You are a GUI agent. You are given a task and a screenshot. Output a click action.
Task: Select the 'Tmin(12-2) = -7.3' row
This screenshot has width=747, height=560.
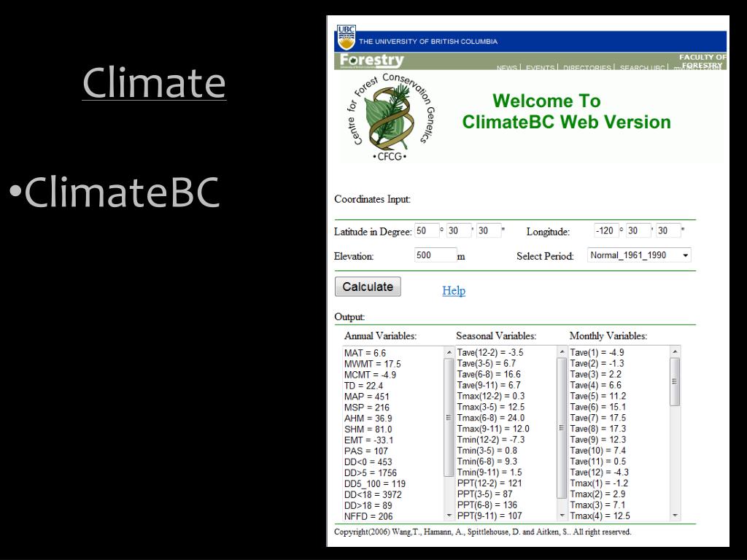pos(491,440)
